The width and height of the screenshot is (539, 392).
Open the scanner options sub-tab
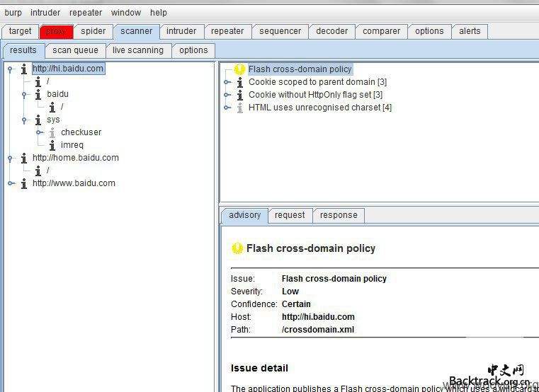click(193, 50)
